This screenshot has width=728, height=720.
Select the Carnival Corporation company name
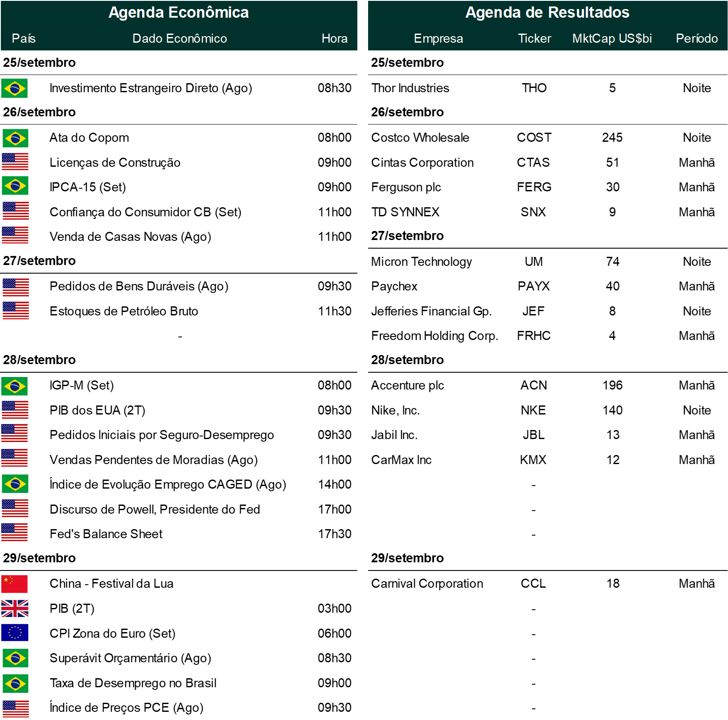pos(427,583)
